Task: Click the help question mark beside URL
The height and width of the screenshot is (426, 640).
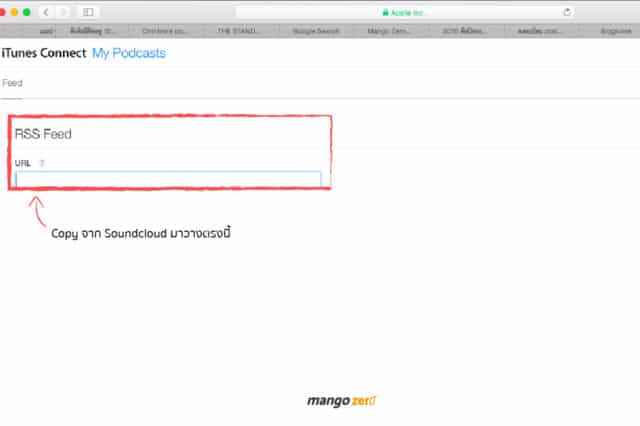Action: tap(42, 163)
